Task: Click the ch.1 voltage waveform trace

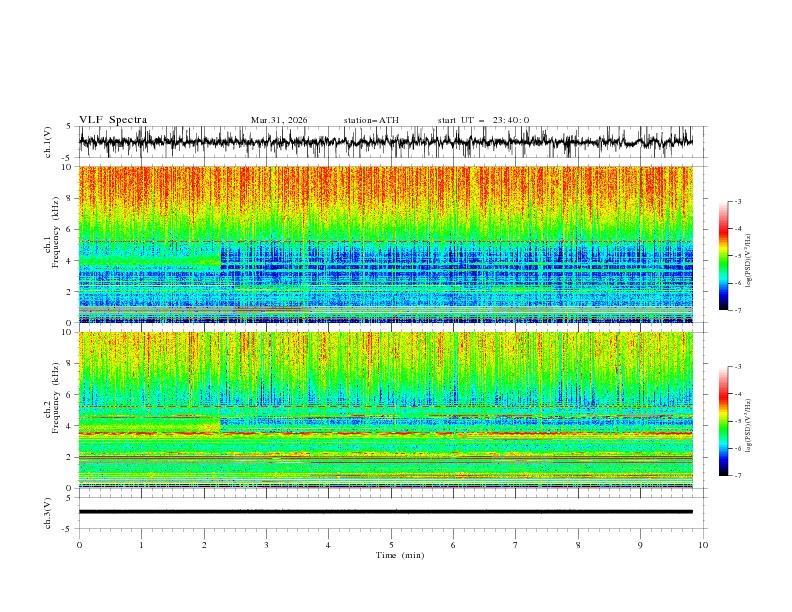Action: point(385,141)
